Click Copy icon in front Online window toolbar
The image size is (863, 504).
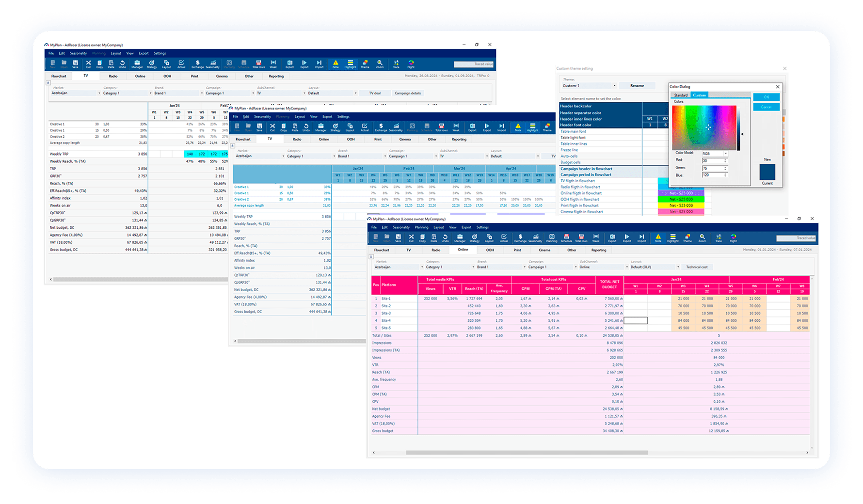click(x=422, y=237)
